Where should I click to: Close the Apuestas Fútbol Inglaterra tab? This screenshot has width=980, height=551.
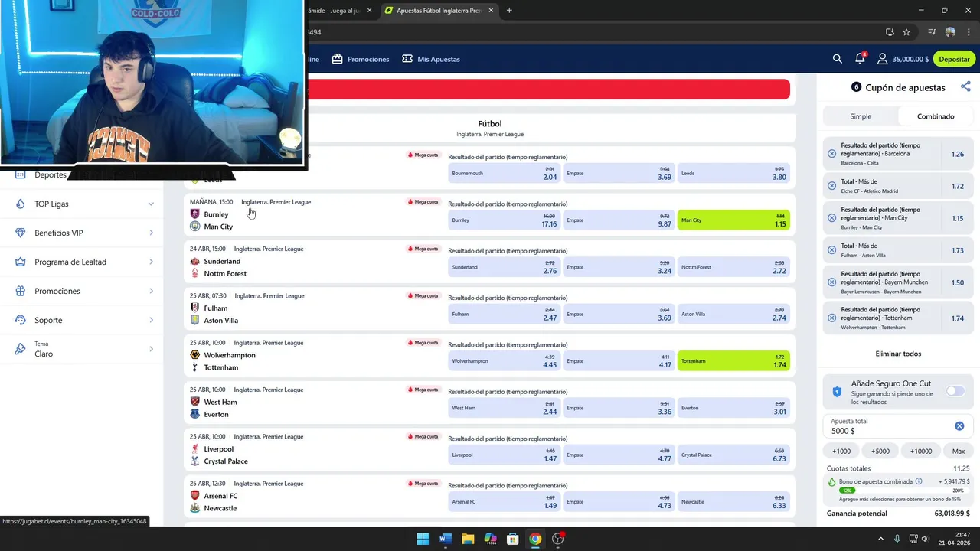[490, 11]
